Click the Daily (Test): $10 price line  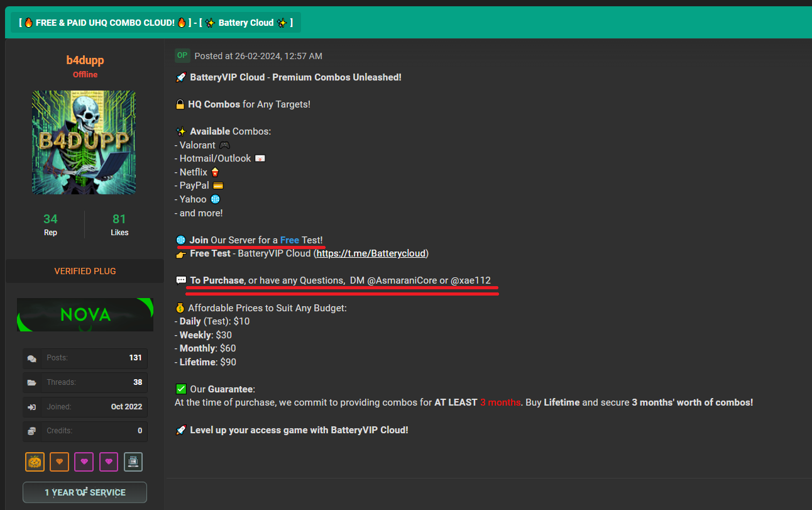[x=212, y=321]
